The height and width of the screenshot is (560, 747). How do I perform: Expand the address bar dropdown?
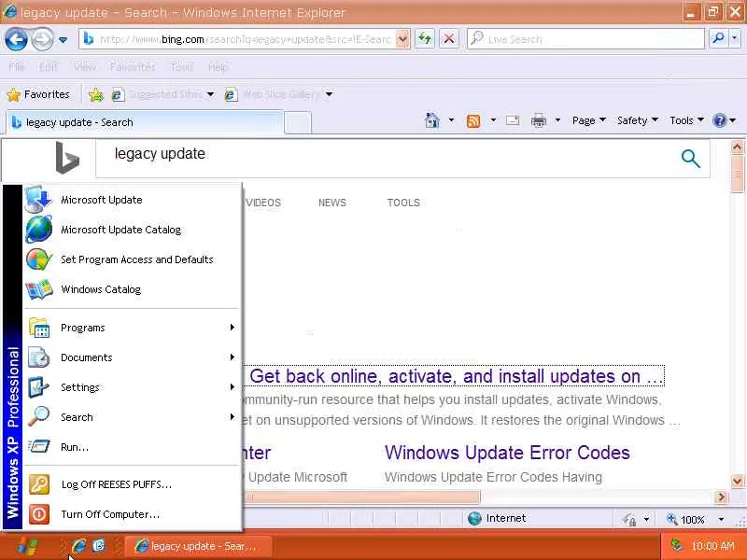[x=402, y=39]
